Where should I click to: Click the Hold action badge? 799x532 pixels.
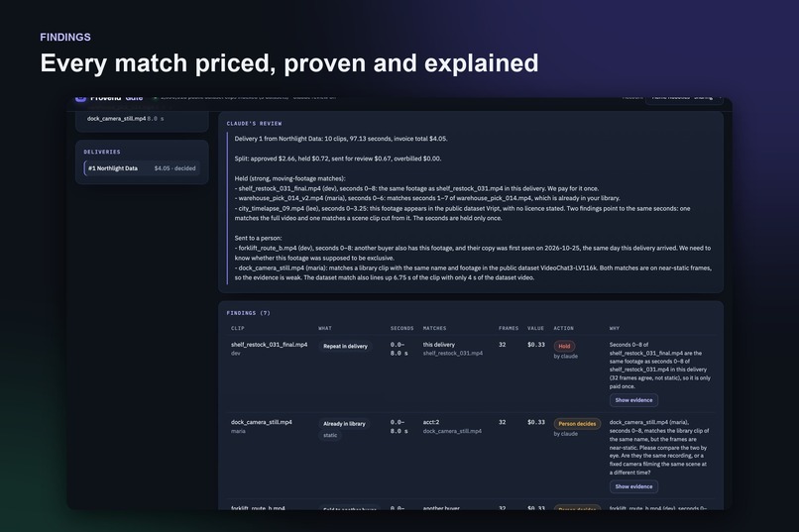564,346
